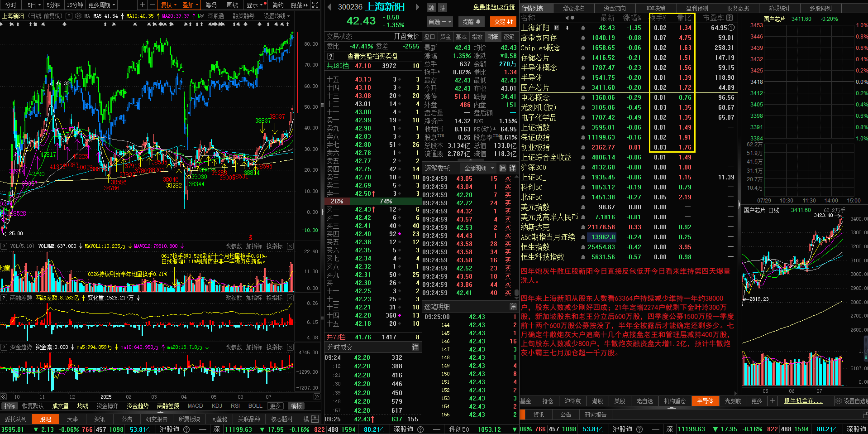Zoom out the K-line chart with minus icon
This screenshot has width=868, height=434.
click(152, 5)
